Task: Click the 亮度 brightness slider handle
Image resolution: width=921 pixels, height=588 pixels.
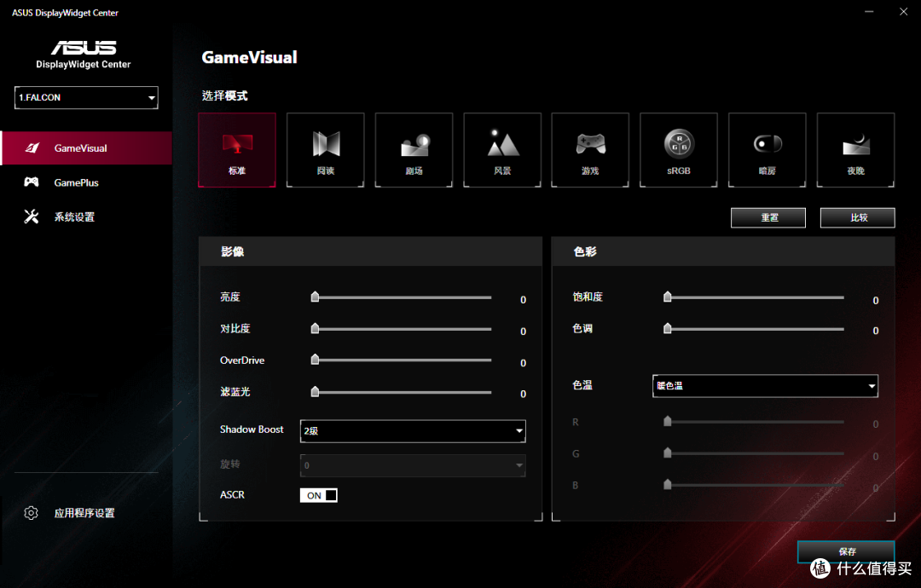Action: coord(315,297)
